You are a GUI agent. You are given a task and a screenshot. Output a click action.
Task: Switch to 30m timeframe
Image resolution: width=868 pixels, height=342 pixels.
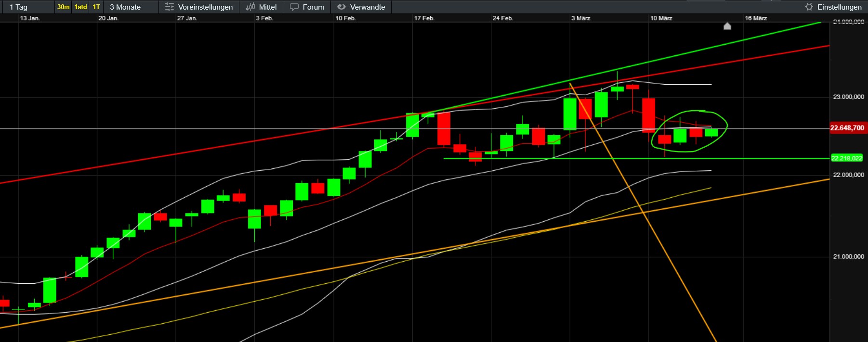pyautogui.click(x=63, y=7)
